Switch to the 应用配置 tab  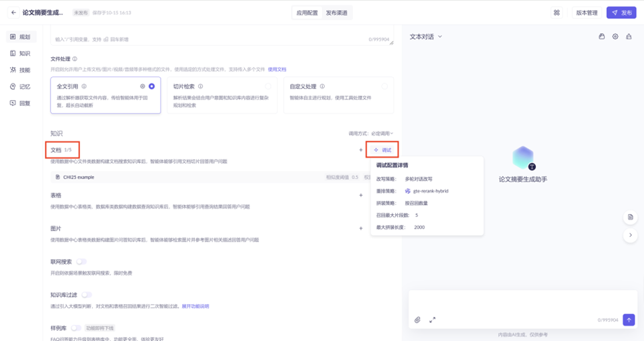pyautogui.click(x=307, y=13)
